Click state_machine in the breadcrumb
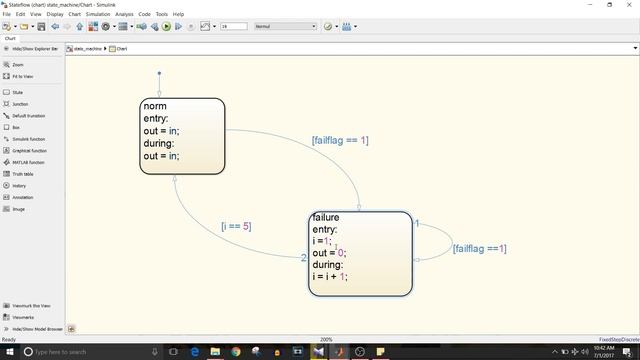Image resolution: width=640 pixels, height=360 pixels. [87, 49]
